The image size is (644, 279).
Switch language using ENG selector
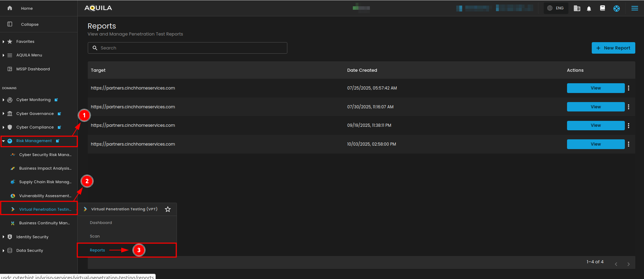coord(556,8)
